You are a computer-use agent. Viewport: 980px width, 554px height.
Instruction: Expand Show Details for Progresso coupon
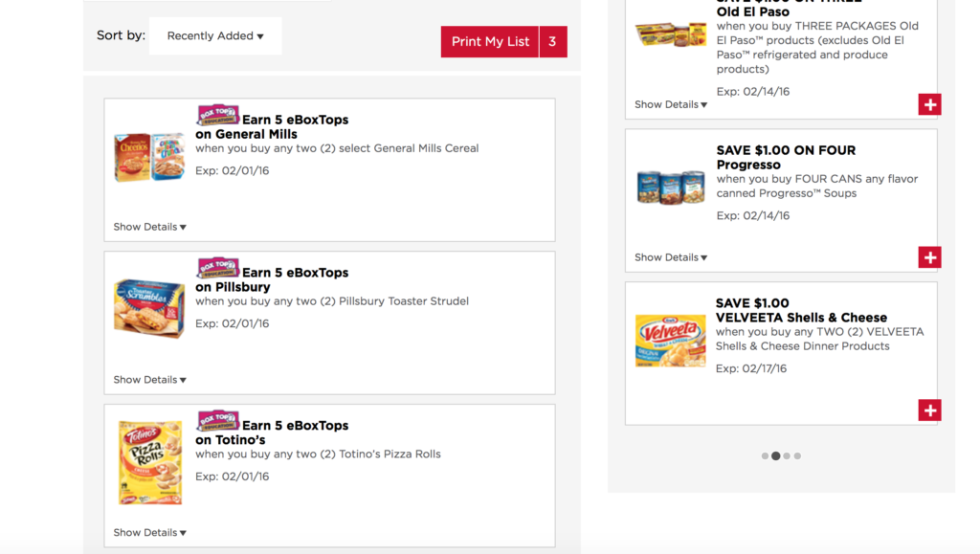tap(671, 257)
